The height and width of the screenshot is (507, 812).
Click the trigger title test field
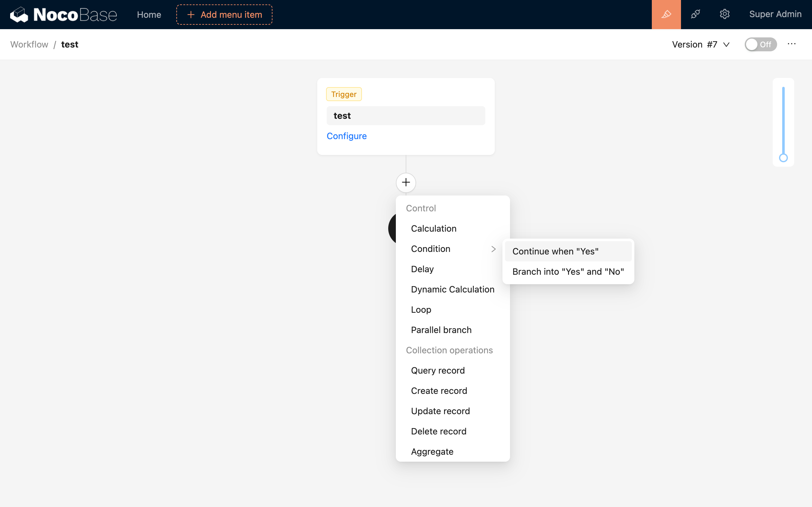(406, 116)
